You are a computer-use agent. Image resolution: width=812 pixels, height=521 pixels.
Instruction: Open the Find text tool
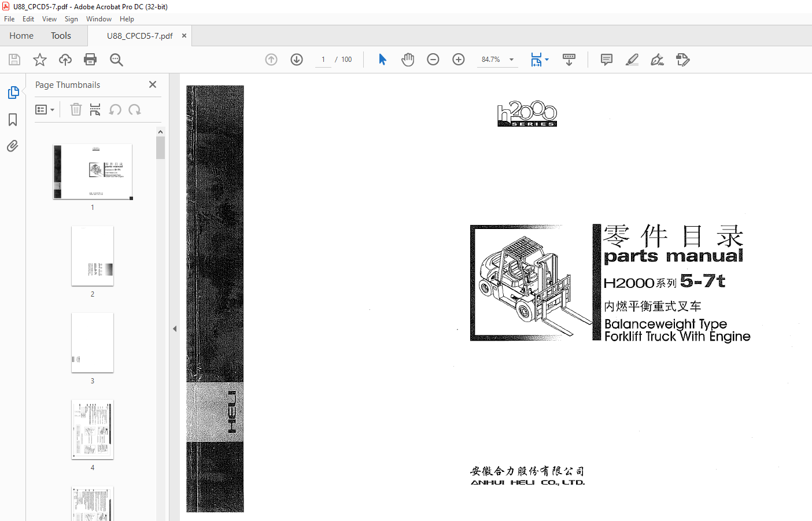pos(116,60)
